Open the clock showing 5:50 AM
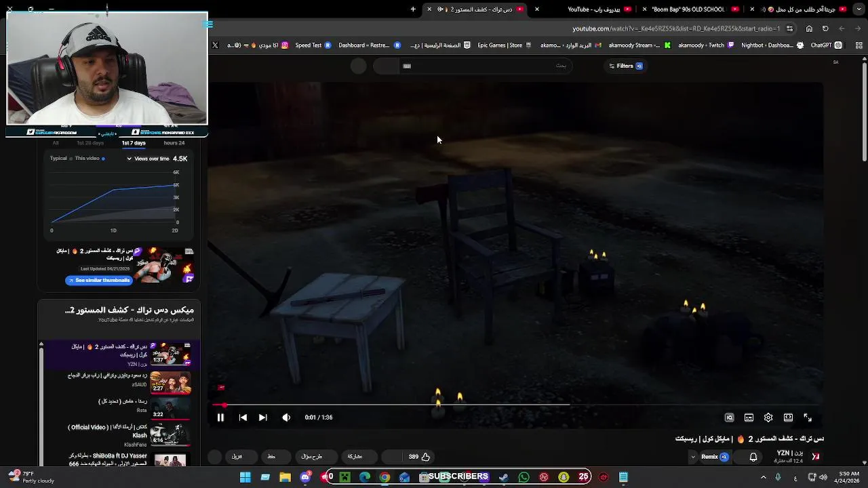 point(849,477)
